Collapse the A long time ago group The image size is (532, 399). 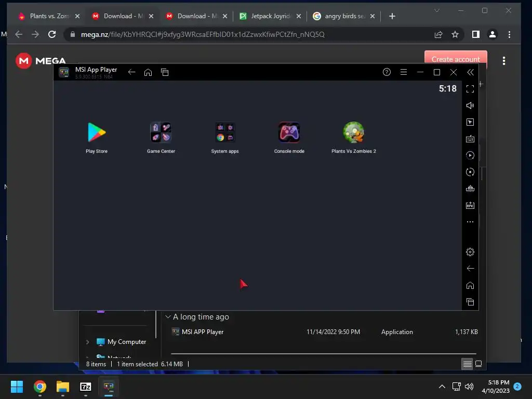coord(168,317)
